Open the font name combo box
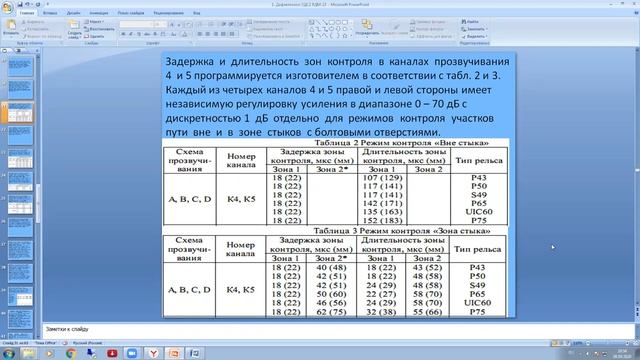The height and width of the screenshot is (360, 640). tap(136, 24)
